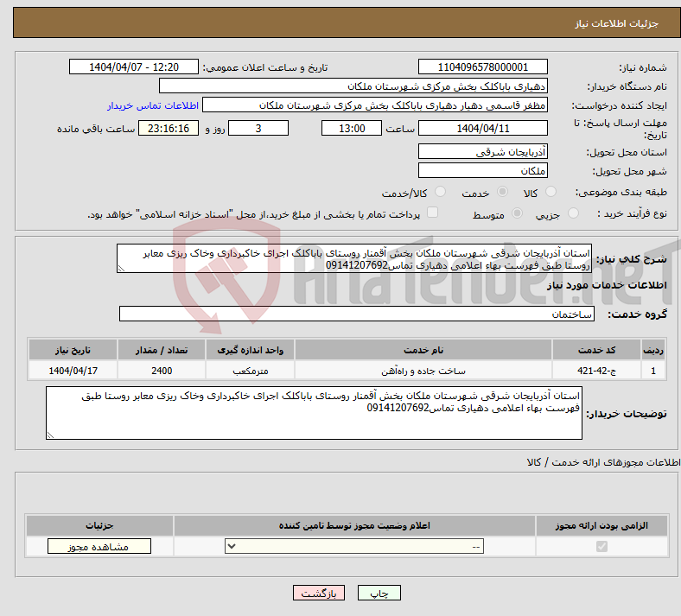Click the الزامی بودن ارائه مجوز header
This screenshot has height=616, width=681.
(601, 525)
